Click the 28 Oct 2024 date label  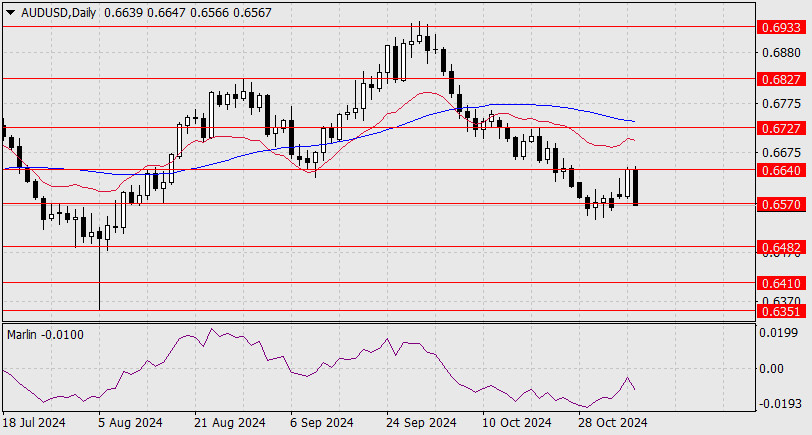[613, 423]
